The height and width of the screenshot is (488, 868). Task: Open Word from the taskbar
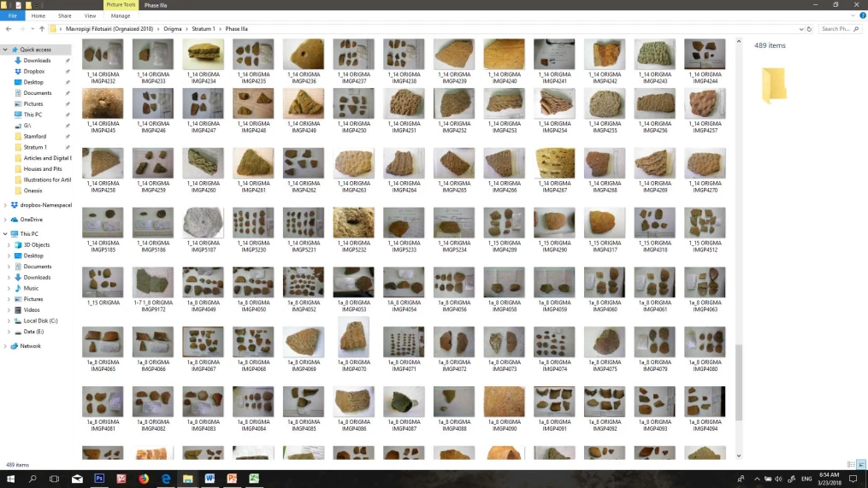click(x=210, y=479)
